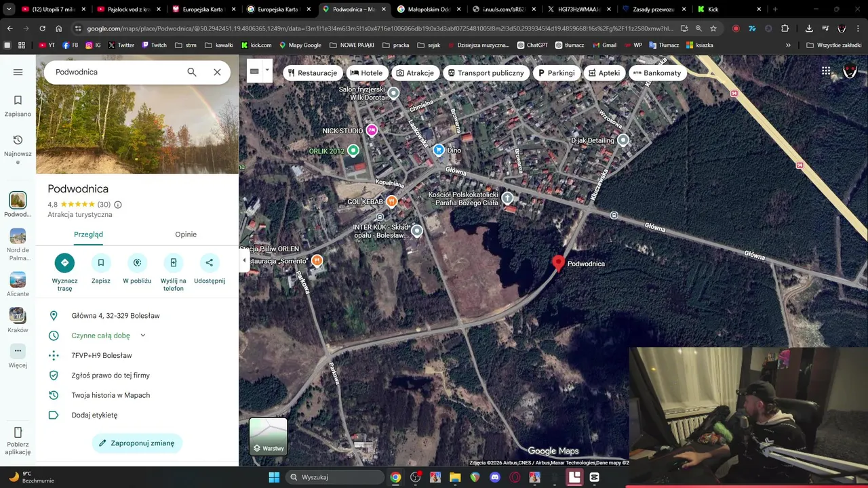Open the Windows Start menu
The image size is (868, 488).
(x=274, y=477)
